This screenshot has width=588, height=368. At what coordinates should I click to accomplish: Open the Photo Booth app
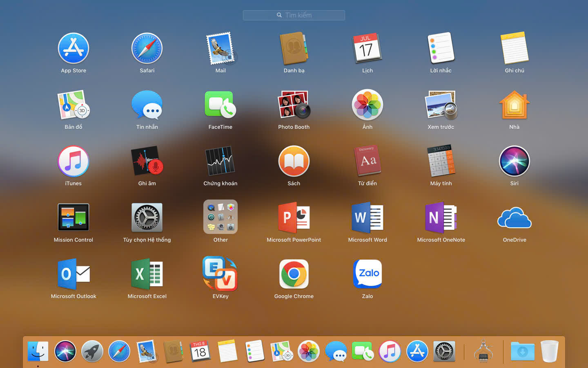(294, 105)
